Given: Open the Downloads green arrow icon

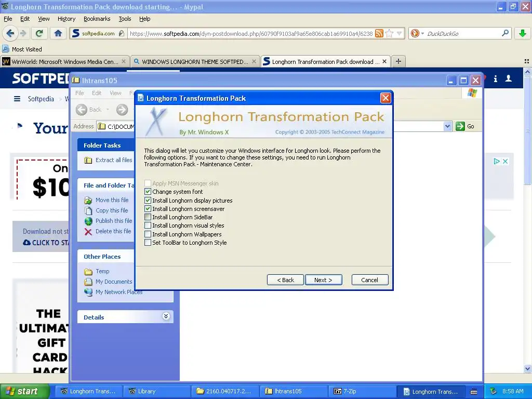Looking at the screenshot, I should click(x=523, y=33).
